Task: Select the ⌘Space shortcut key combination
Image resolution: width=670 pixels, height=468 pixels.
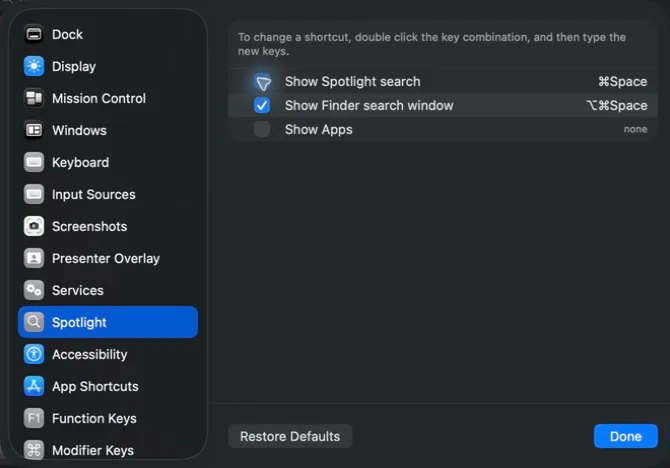Action: point(623,82)
